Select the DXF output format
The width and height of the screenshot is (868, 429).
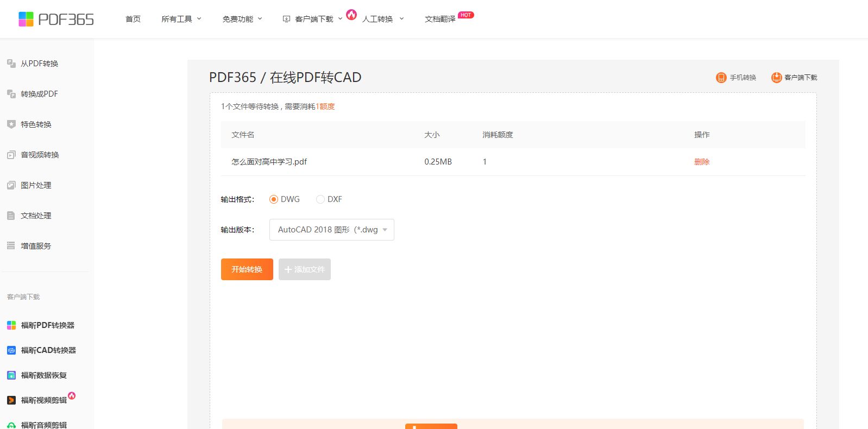(x=320, y=199)
